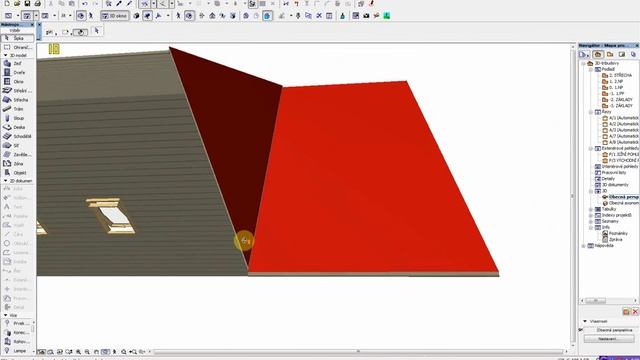
Task: Select the Okno window tool
Action: click(18, 82)
